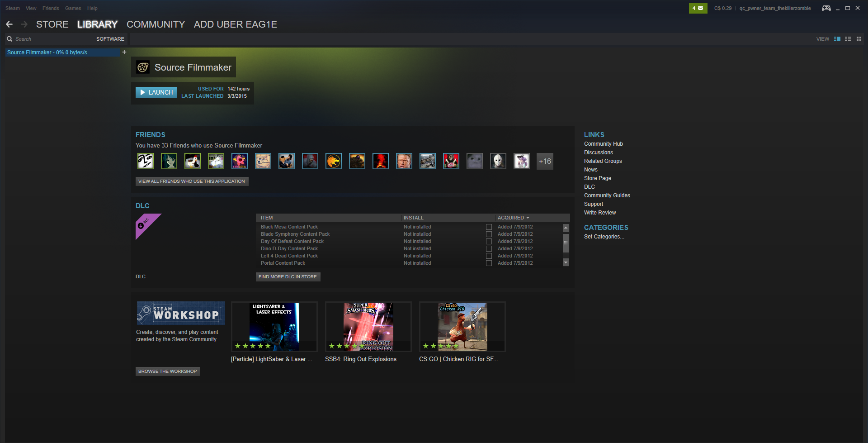This screenshot has width=868, height=443.
Task: Open the Steam menu
Action: 13,8
